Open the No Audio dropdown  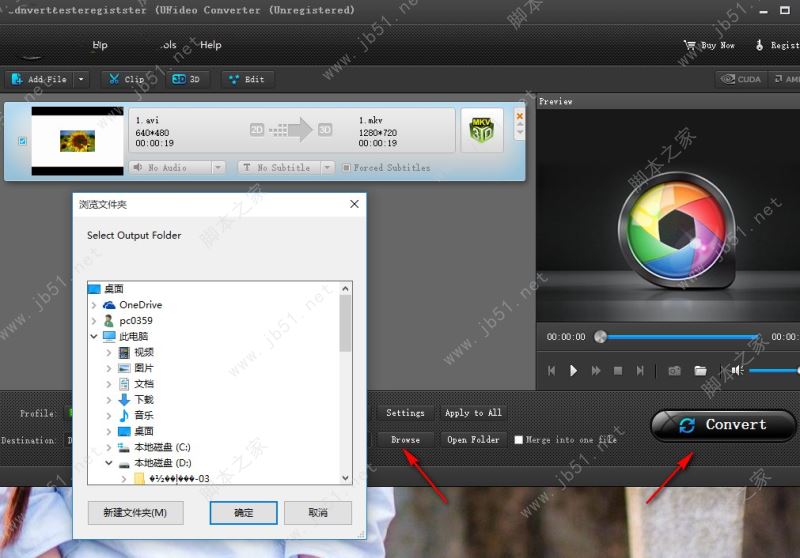(219, 167)
